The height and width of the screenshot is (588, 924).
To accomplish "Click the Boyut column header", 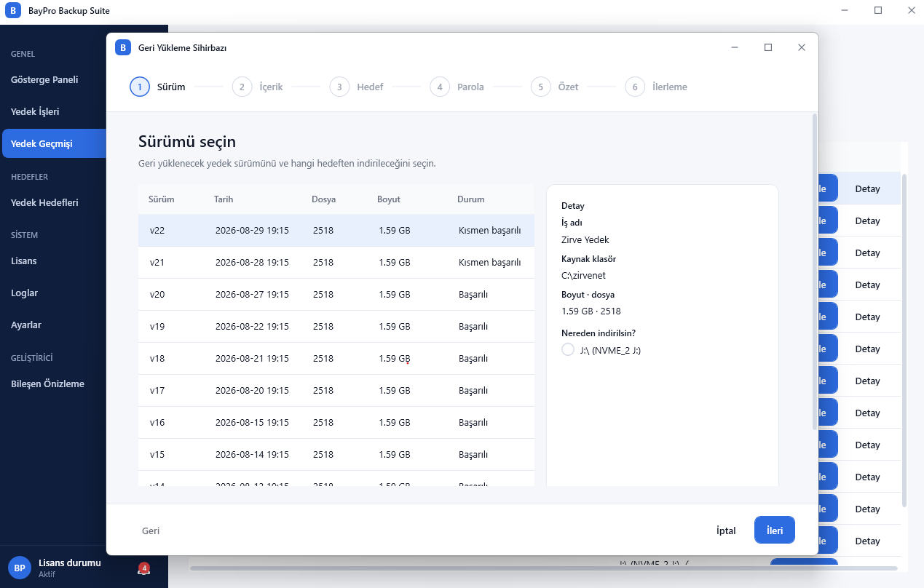I will point(389,199).
